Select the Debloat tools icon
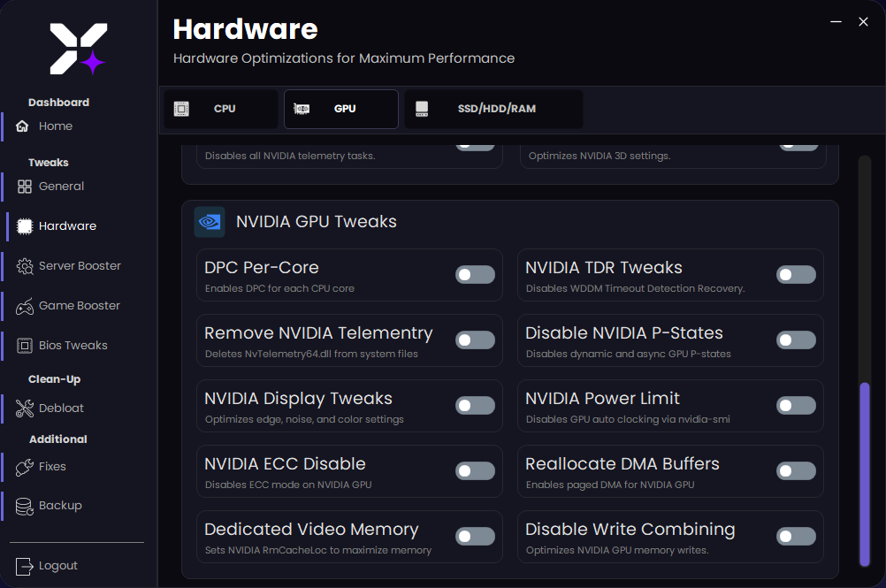886x588 pixels. (25, 409)
